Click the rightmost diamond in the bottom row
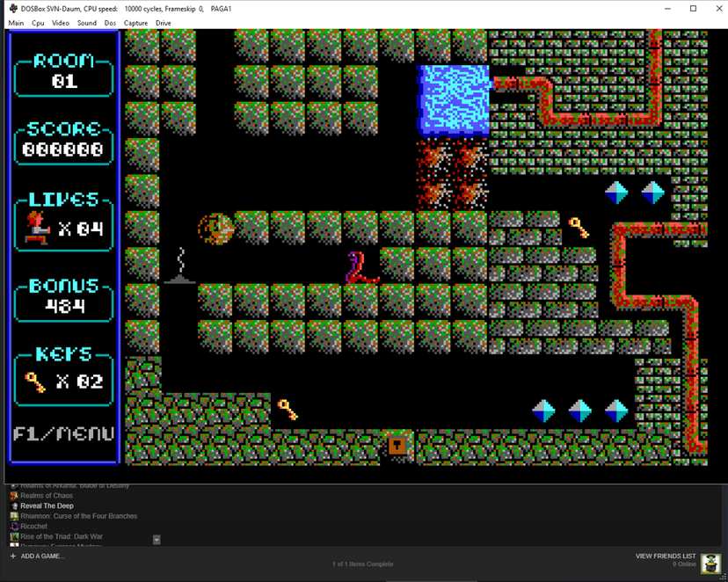Screen dimensions: 728x582 [x=616, y=411]
